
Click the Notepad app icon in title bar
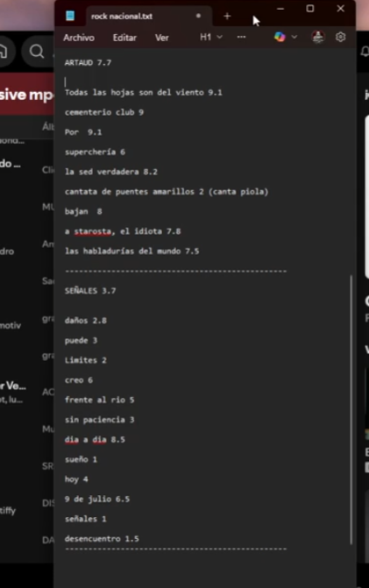tap(70, 16)
